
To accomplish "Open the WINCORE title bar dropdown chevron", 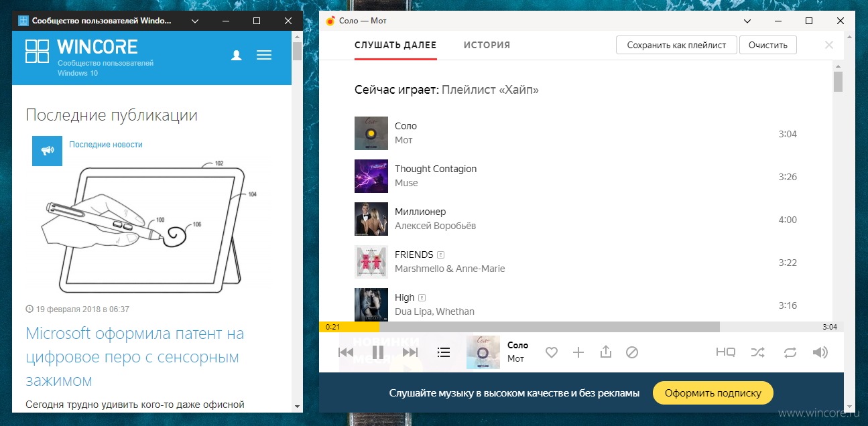I will point(195,21).
